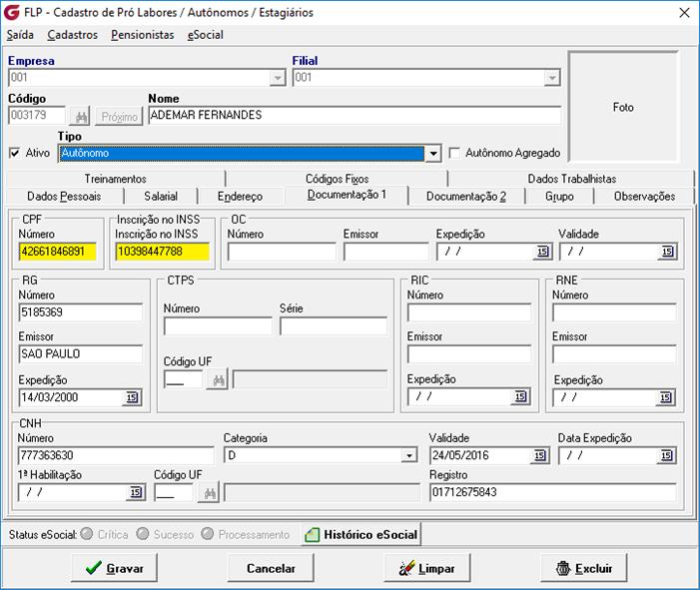The height and width of the screenshot is (590, 700).
Task: Click the RG Número field
Action: pos(81,312)
